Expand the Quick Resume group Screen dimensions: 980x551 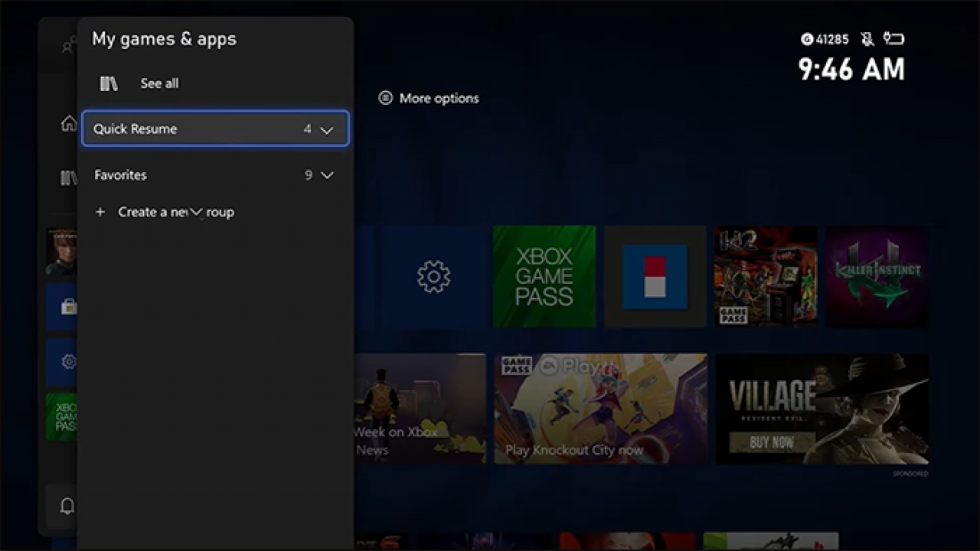[327, 129]
